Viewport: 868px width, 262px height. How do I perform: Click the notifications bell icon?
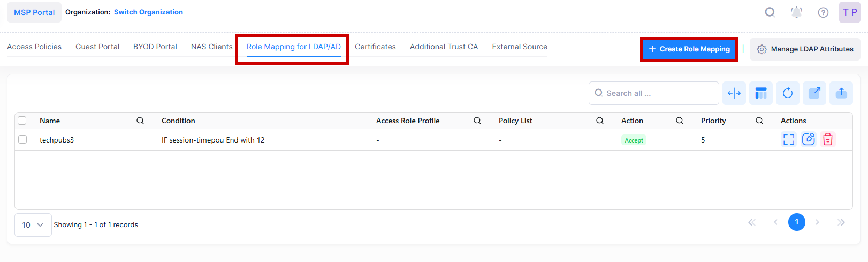796,12
